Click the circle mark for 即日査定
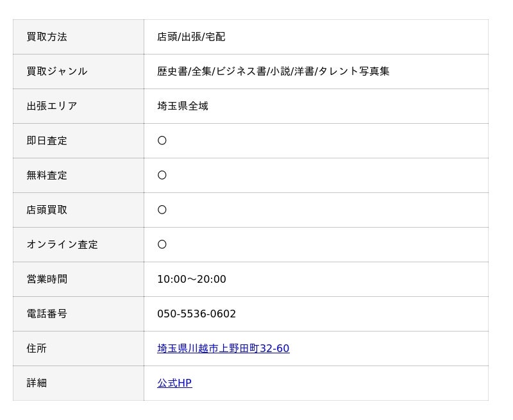 coord(162,140)
